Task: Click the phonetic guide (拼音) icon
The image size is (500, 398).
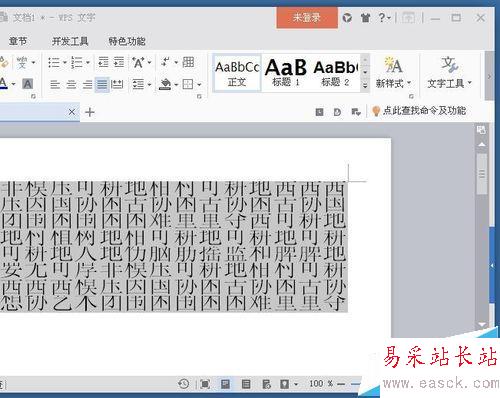Action: (x=22, y=62)
